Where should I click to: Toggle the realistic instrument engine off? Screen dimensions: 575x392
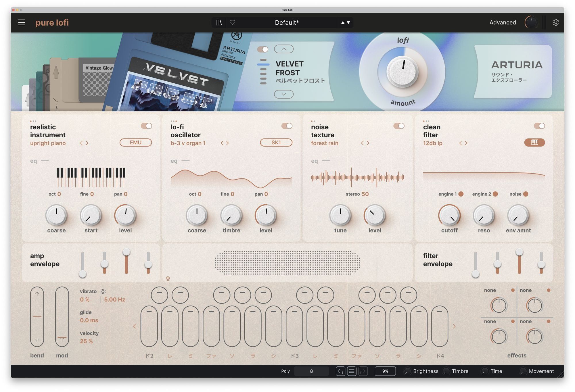[x=146, y=126]
